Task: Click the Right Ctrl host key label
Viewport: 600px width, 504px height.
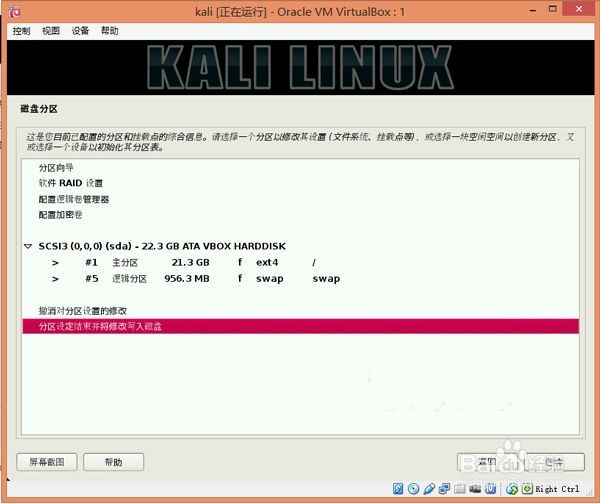Action: [x=557, y=489]
